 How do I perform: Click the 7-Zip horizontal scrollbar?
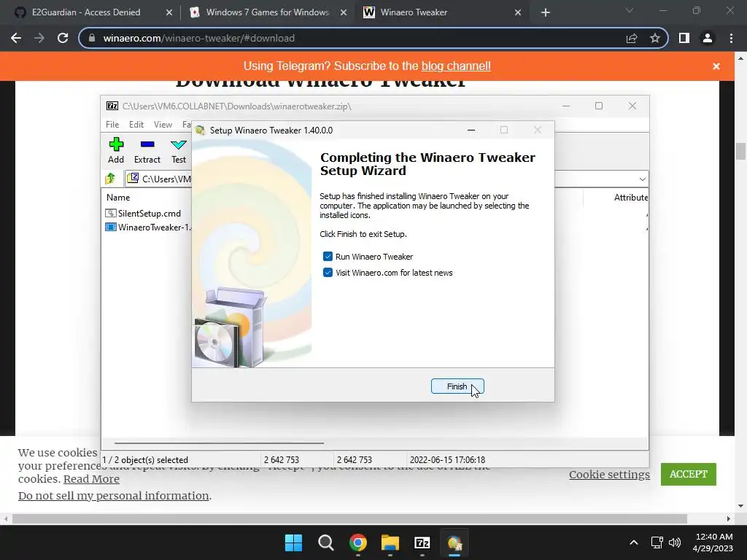point(219,443)
